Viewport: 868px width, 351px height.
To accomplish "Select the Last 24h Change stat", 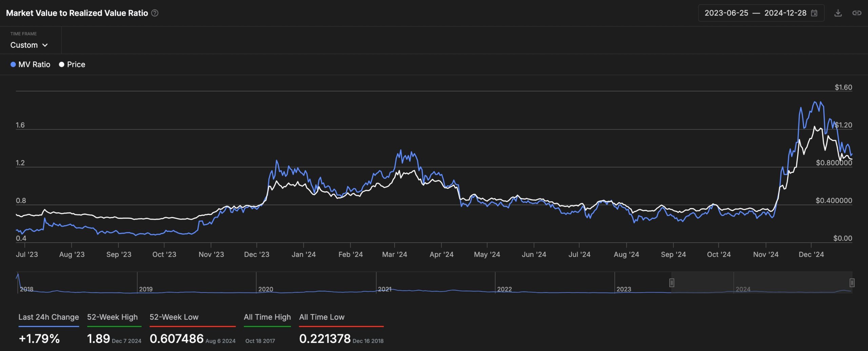I will coord(48,329).
